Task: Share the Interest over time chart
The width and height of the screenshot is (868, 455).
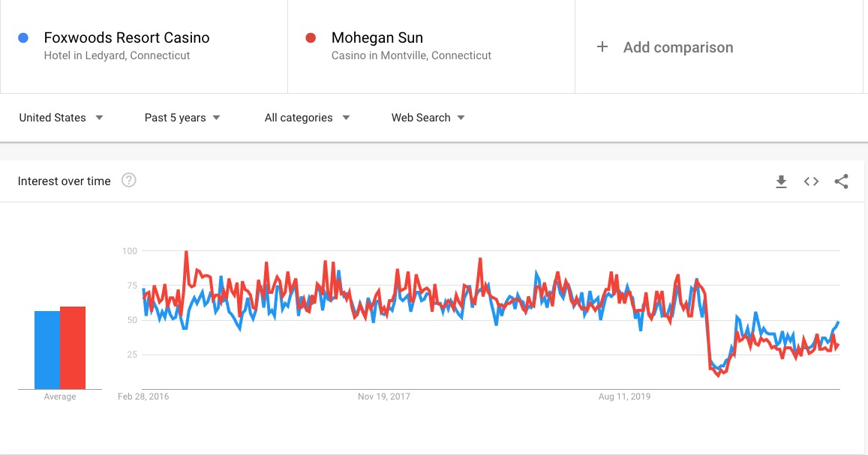Action: [841, 181]
